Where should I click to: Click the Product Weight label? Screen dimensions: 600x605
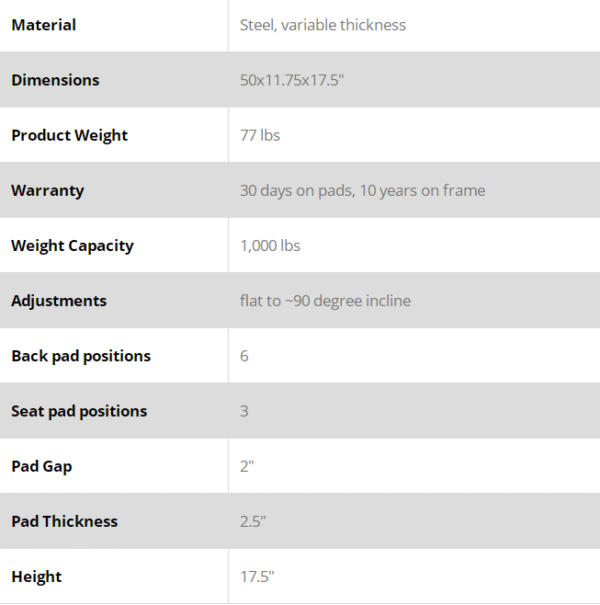point(69,135)
